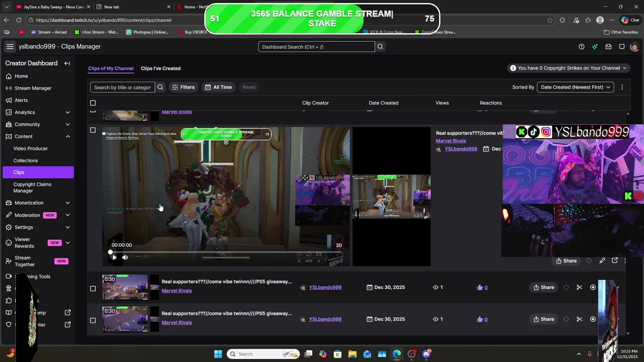This screenshot has width=644, height=362.
Task: Click the clip player progress bar
Action: click(x=226, y=252)
